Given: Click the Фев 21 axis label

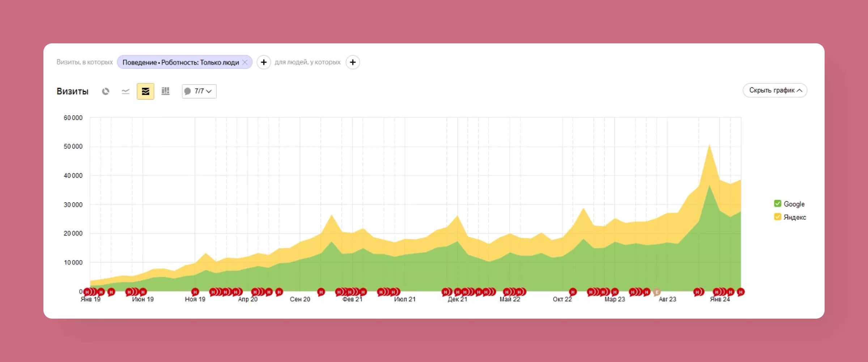Looking at the screenshot, I should click(x=352, y=299).
